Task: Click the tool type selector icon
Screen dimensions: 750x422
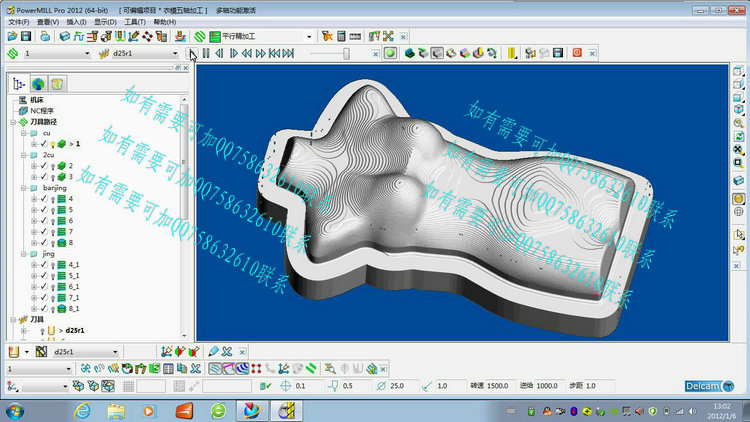Action: coord(13,352)
